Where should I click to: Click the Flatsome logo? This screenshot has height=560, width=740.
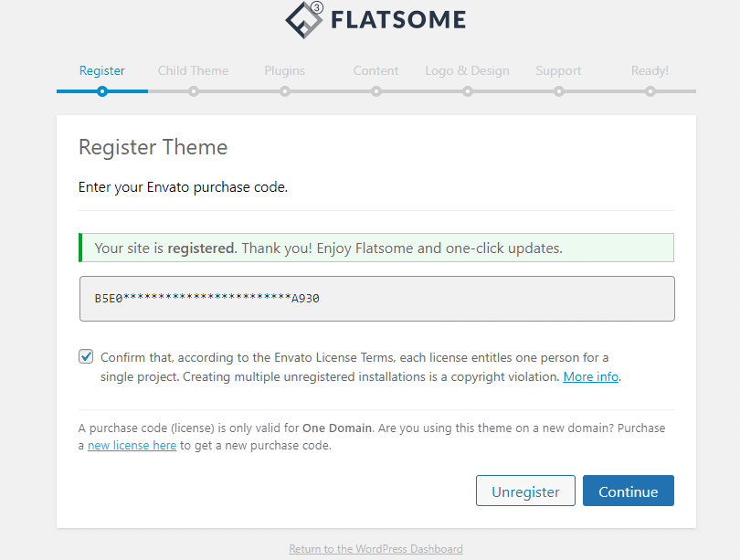pos(375,18)
